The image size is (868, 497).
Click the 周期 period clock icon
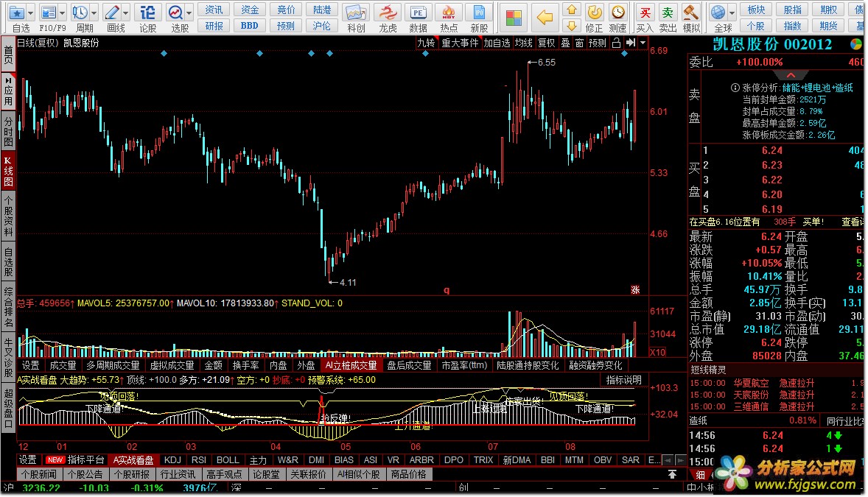tap(80, 13)
